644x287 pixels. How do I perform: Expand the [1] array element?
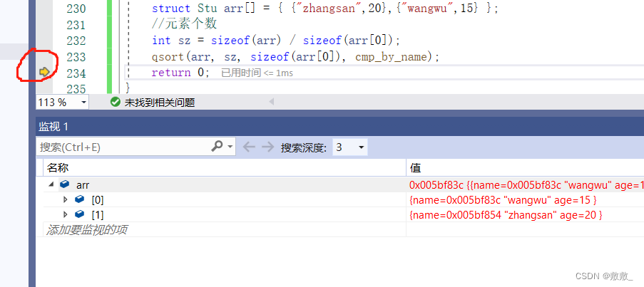pyautogui.click(x=65, y=214)
